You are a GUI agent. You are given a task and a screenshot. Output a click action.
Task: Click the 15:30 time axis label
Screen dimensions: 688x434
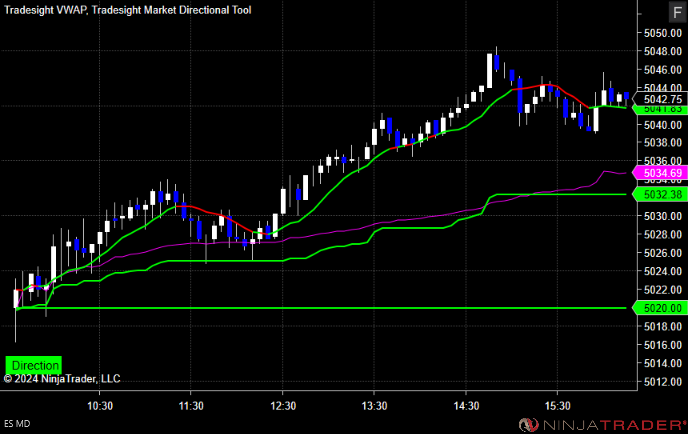point(557,406)
